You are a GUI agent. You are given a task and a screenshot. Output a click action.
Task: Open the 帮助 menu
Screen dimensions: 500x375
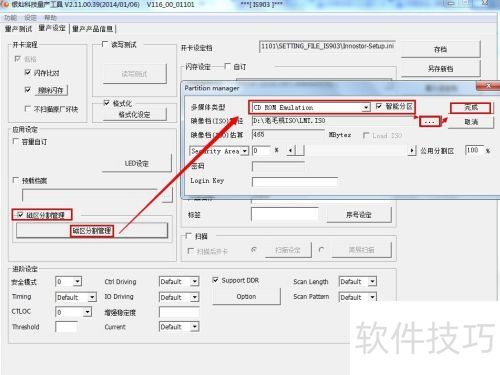click(x=50, y=18)
